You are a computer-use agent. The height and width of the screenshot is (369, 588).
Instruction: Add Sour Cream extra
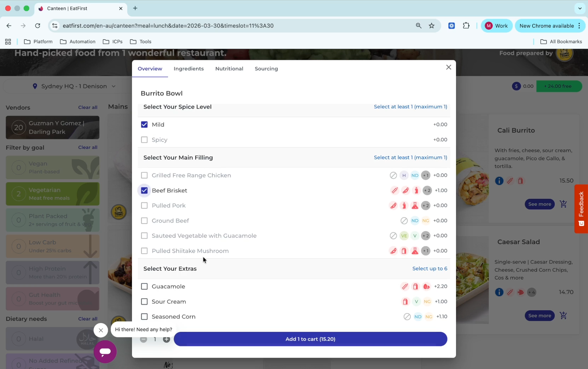point(144,302)
